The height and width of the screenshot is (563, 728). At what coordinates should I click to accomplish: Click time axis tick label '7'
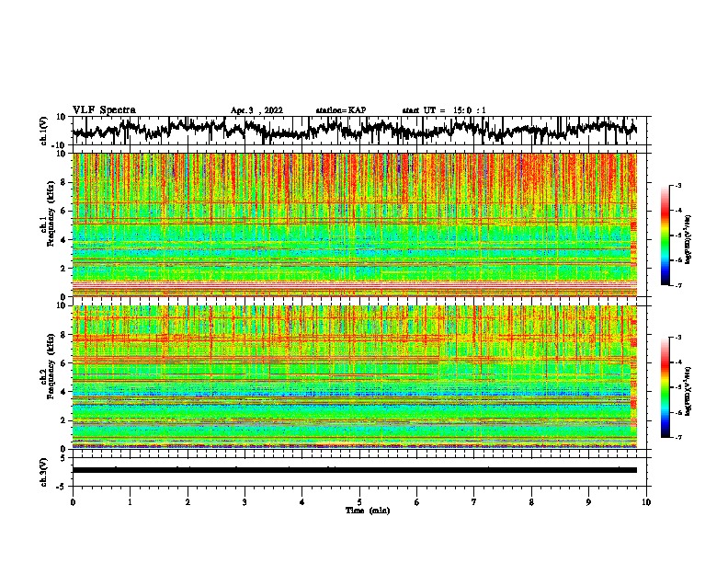coord(474,502)
